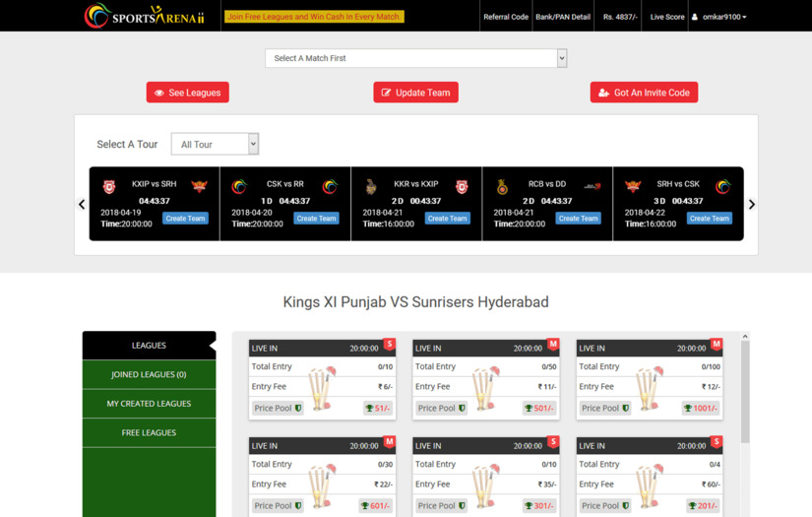
Task: Click the Kolkata Knight Riders logo in KKR vs KXIP card
Action: [x=371, y=186]
